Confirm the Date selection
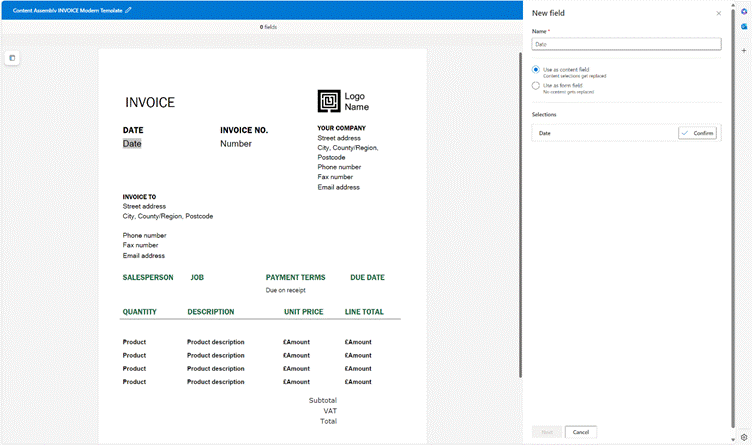 (697, 133)
